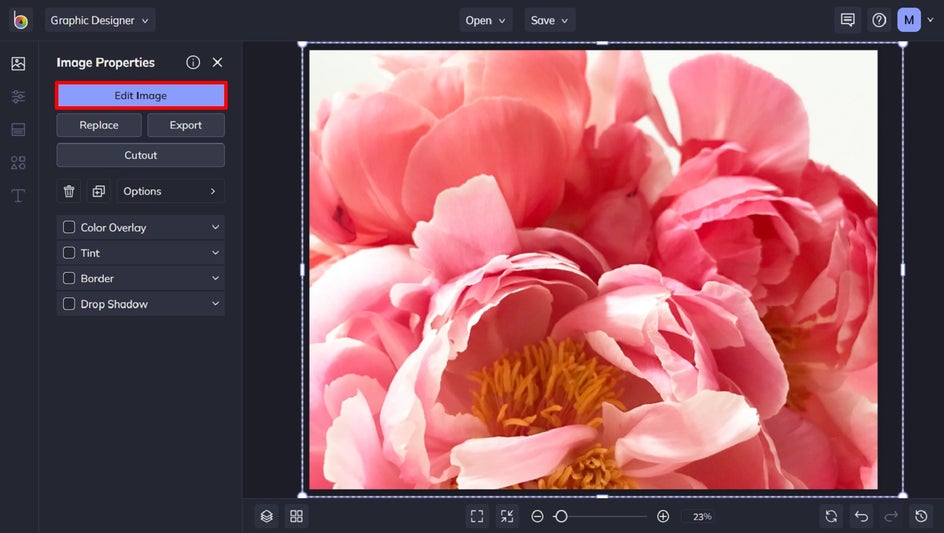Select the peony image on canvas

[x=593, y=269]
